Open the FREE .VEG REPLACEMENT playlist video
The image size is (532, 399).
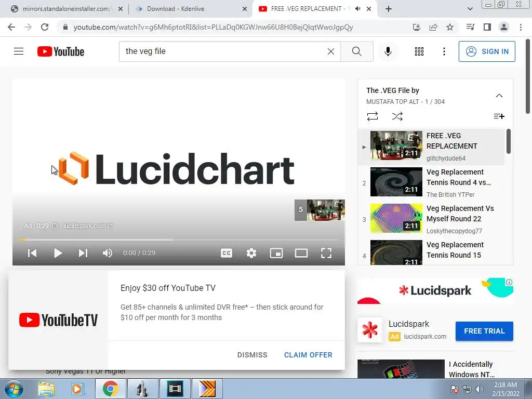pos(431,146)
